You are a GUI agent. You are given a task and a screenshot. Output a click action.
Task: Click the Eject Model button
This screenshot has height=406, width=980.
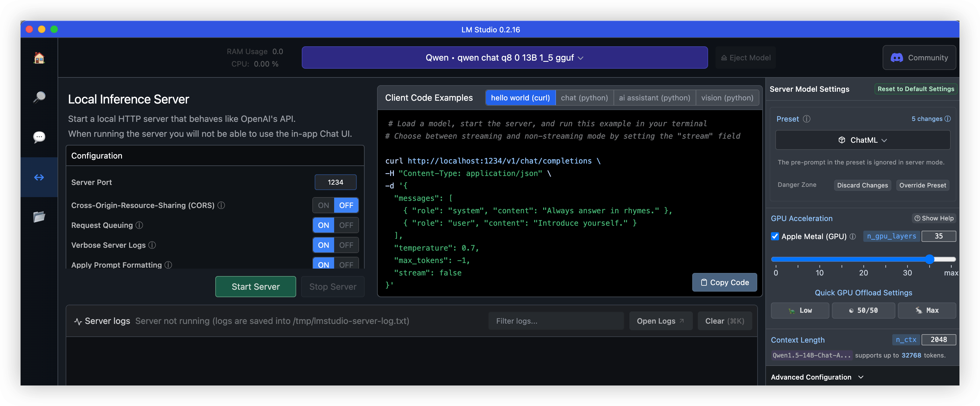[746, 58]
